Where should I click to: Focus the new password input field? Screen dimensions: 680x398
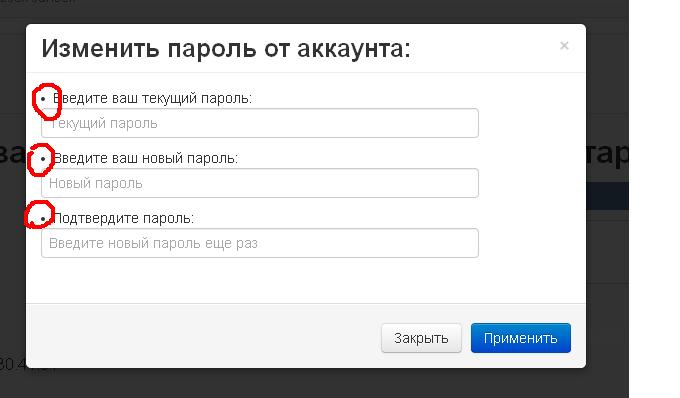pyautogui.click(x=260, y=183)
